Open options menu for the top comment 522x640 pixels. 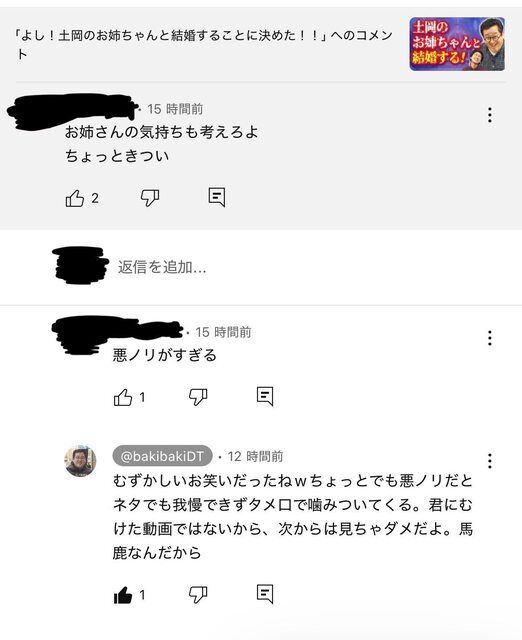coord(489,115)
